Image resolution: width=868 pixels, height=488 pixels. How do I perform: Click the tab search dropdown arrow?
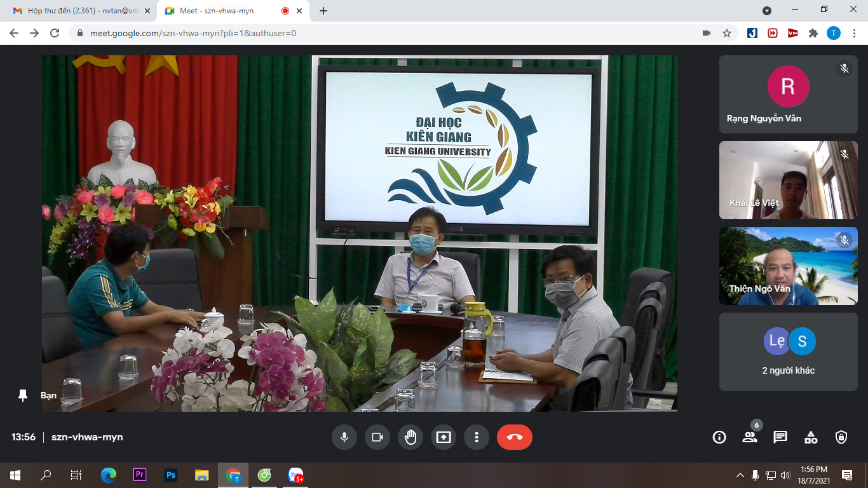[767, 11]
